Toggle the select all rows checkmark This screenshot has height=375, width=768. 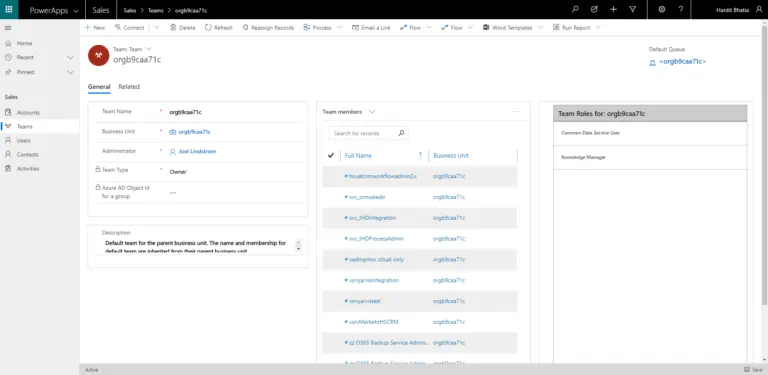click(331, 156)
